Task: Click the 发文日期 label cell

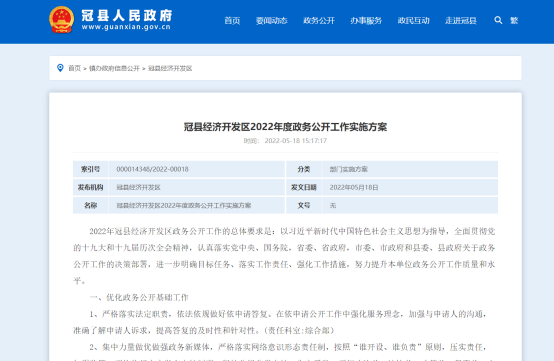Action: [x=303, y=187]
